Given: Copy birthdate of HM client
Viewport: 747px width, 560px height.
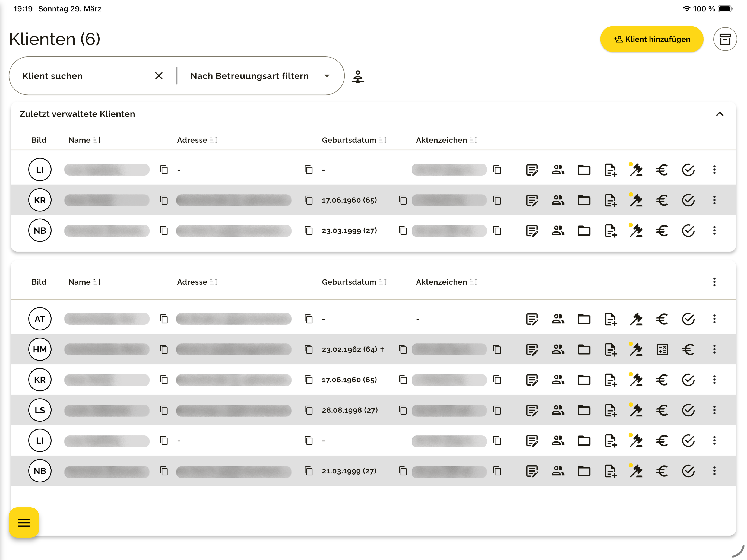Looking at the screenshot, I should pyautogui.click(x=403, y=349).
